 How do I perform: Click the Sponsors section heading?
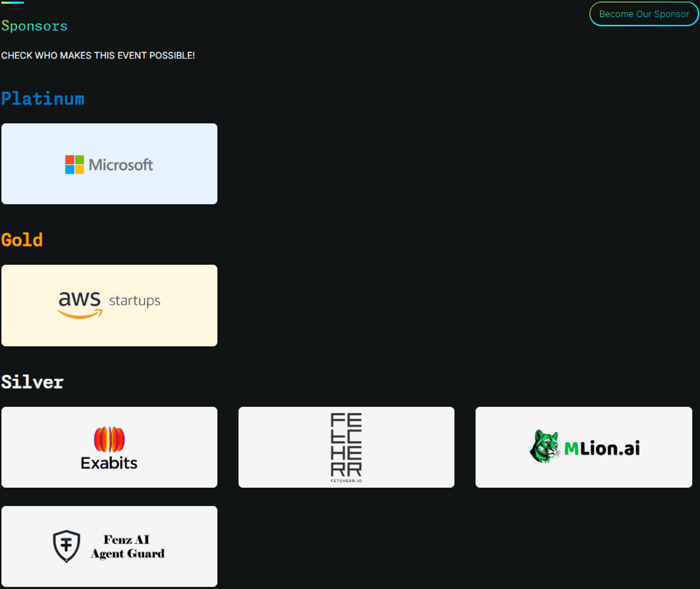point(35,26)
